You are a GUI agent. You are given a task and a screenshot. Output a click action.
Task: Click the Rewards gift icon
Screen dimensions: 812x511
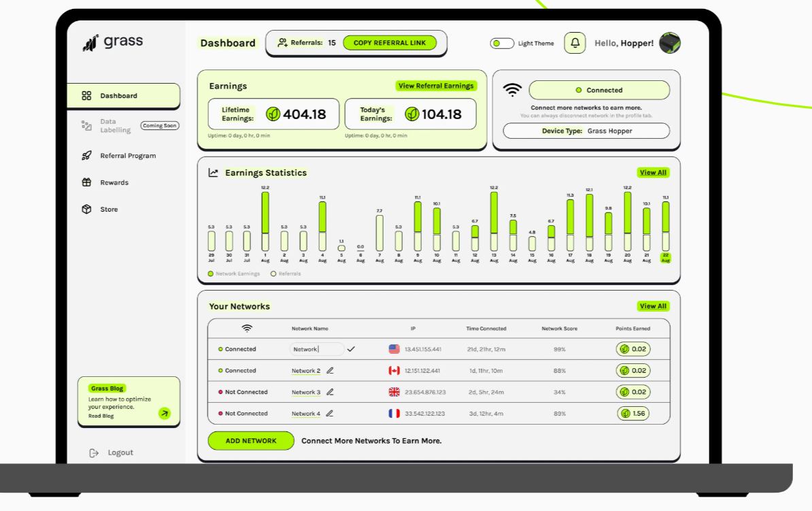pyautogui.click(x=86, y=182)
